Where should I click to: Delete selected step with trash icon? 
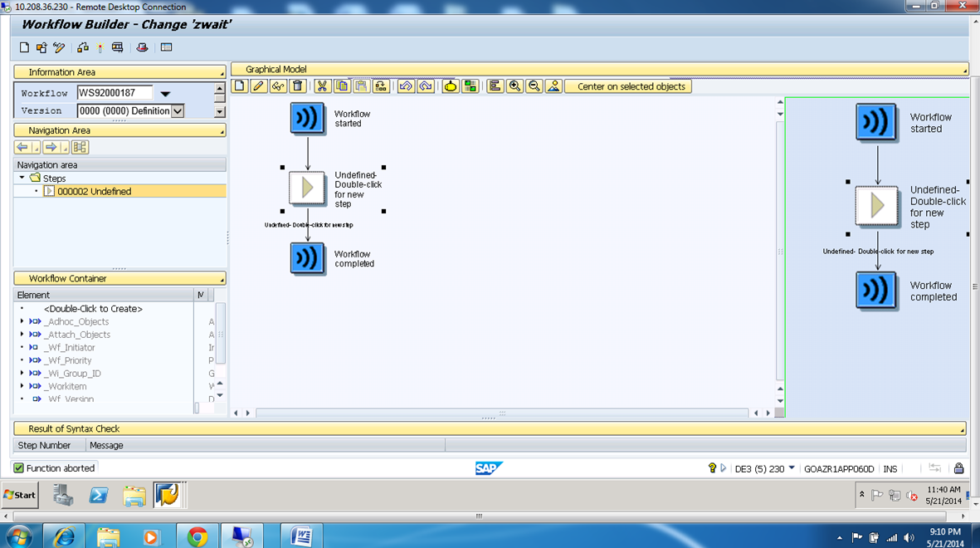(x=298, y=86)
